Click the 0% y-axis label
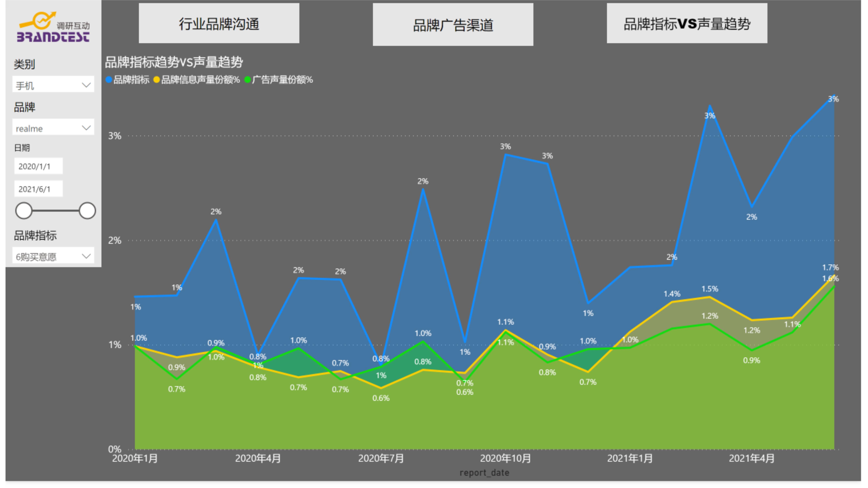 point(115,449)
